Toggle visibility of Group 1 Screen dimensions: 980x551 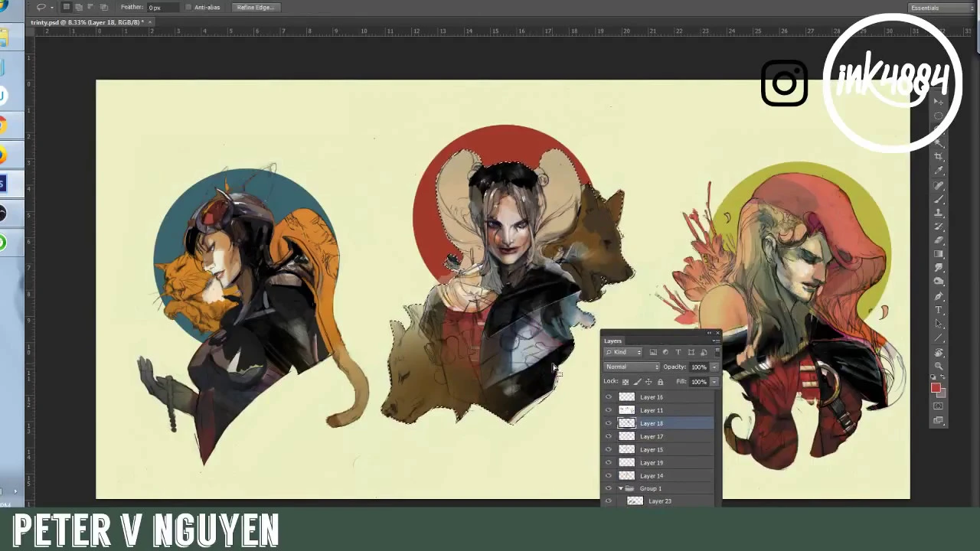609,488
